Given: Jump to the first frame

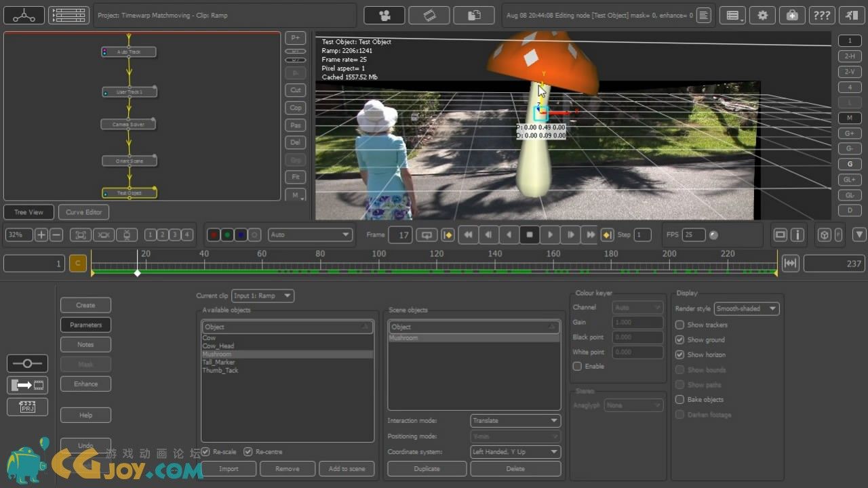Looking at the screenshot, I should (468, 235).
